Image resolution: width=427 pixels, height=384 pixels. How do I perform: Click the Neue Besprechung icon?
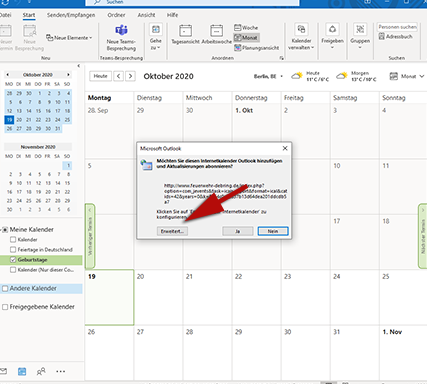(x=30, y=37)
